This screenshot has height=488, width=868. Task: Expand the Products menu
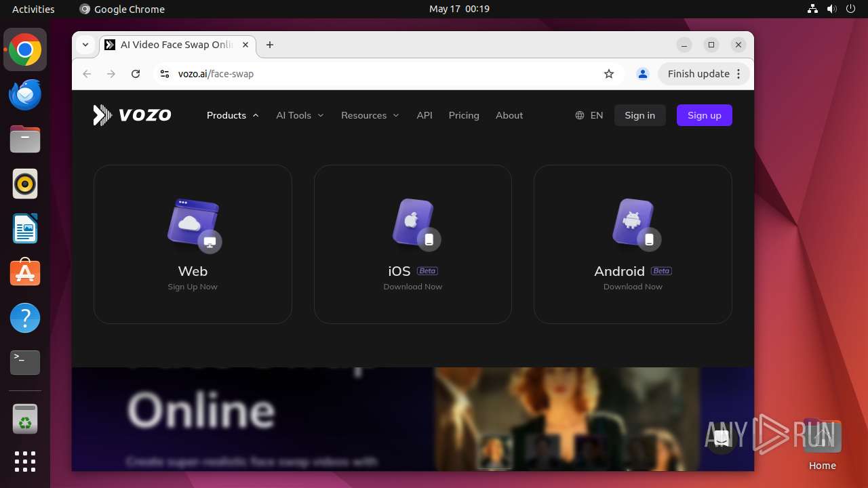coord(233,115)
